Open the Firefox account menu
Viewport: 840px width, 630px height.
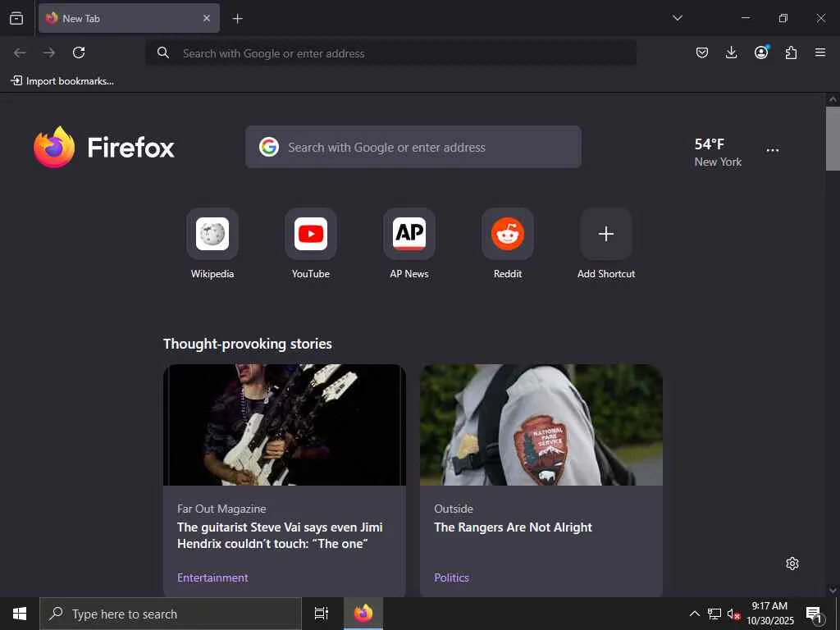761,52
